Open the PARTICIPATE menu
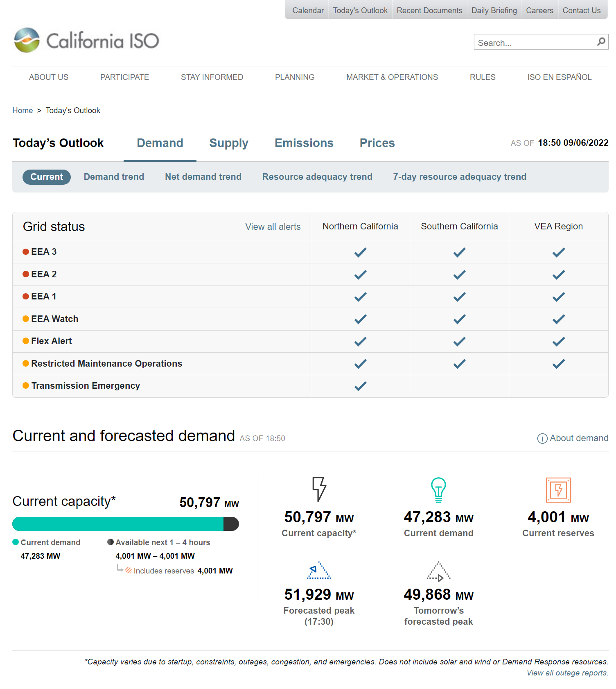The height and width of the screenshot is (689, 616). click(124, 77)
